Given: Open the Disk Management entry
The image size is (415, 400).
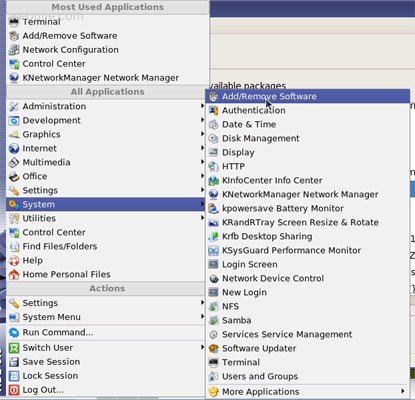Looking at the screenshot, I should pos(307,138).
